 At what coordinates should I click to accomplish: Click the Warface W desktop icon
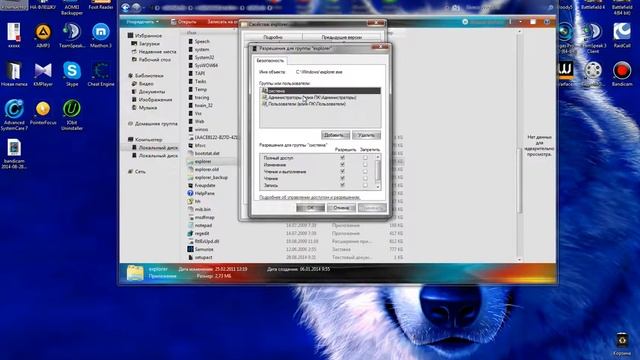[566, 73]
